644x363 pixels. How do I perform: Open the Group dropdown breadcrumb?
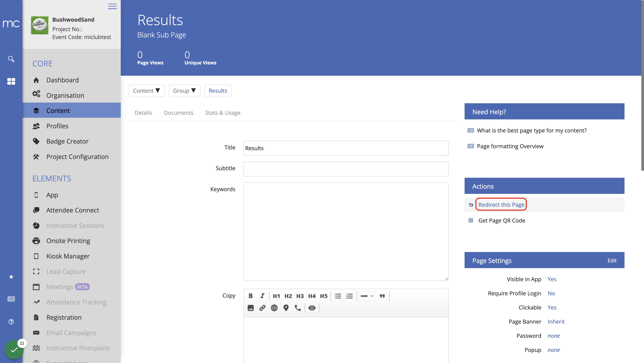[184, 91]
